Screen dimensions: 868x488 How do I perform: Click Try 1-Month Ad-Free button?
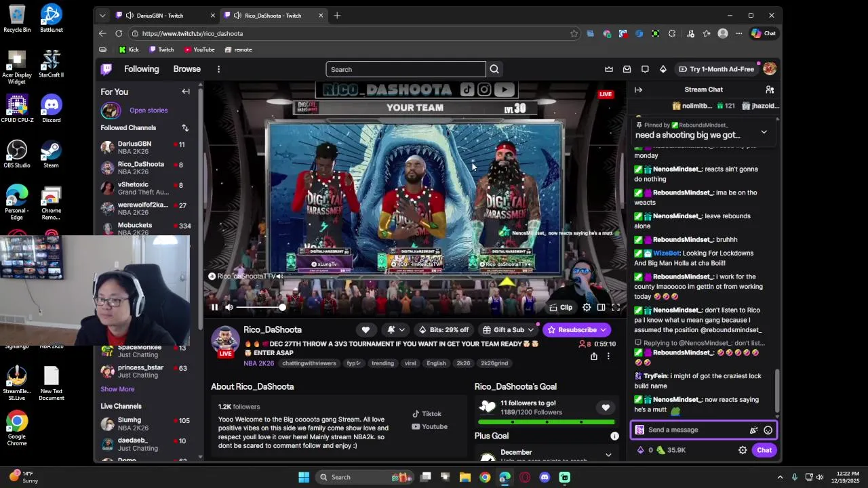pos(716,69)
